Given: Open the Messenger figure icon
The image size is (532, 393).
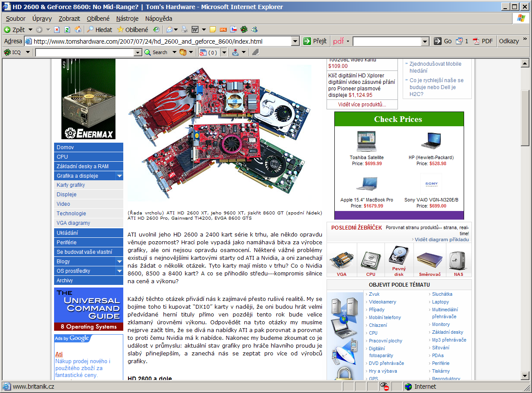Looking at the screenshot, I should (255, 30).
